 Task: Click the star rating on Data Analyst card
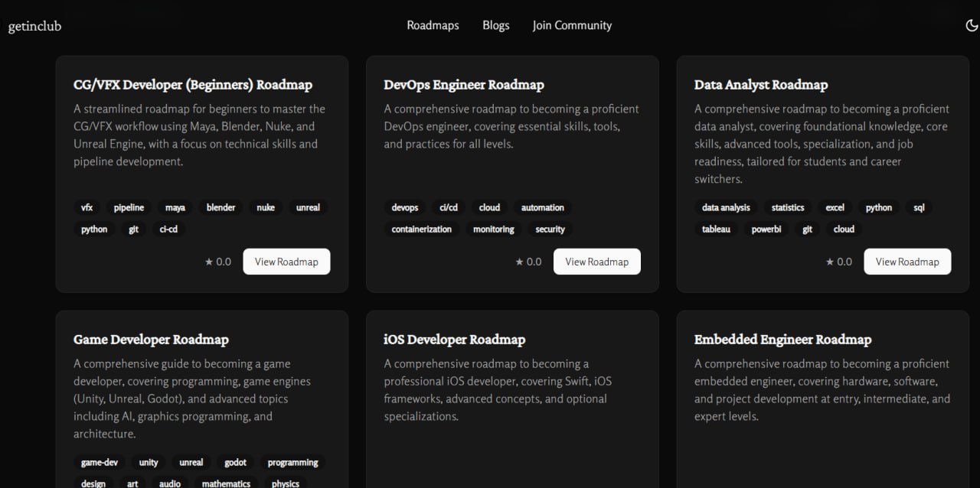pos(838,262)
